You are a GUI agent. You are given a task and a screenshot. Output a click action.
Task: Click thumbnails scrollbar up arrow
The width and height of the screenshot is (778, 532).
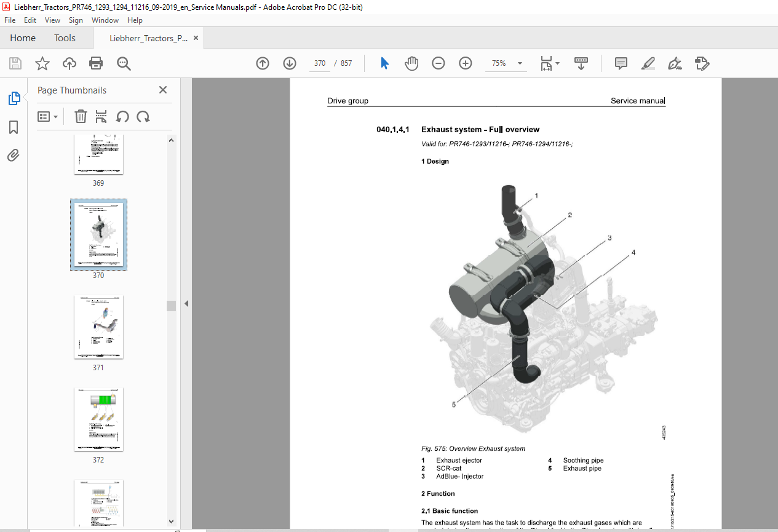(x=172, y=140)
